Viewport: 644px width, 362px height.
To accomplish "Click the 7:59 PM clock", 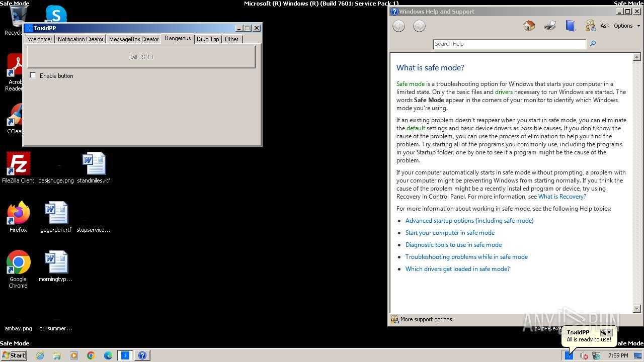I will pyautogui.click(x=618, y=355).
